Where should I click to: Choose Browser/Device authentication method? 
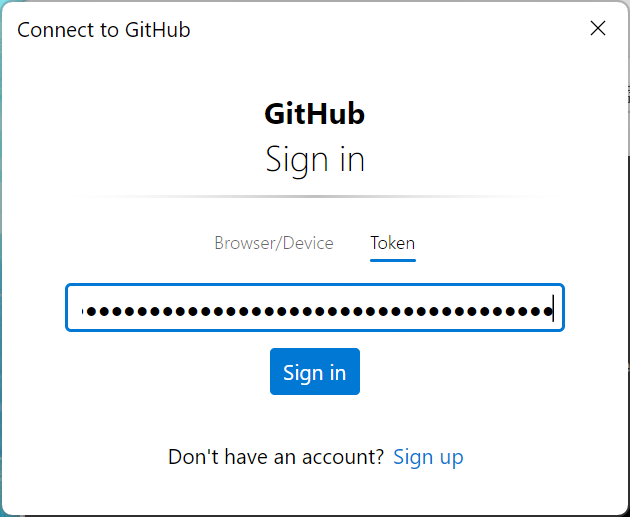(274, 243)
